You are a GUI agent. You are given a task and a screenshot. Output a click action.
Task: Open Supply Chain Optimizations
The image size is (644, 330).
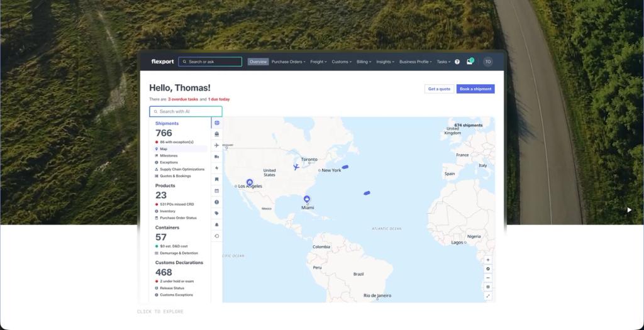click(x=182, y=169)
